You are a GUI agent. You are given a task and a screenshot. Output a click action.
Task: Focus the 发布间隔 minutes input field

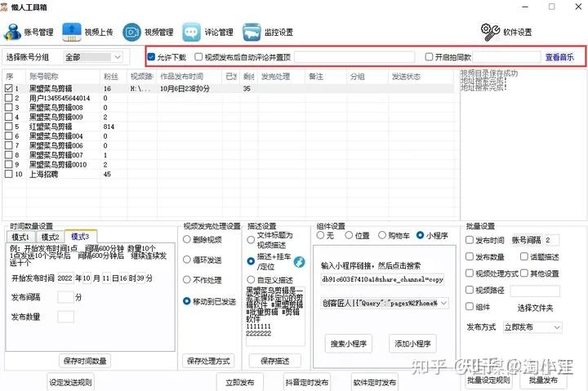pos(65,297)
